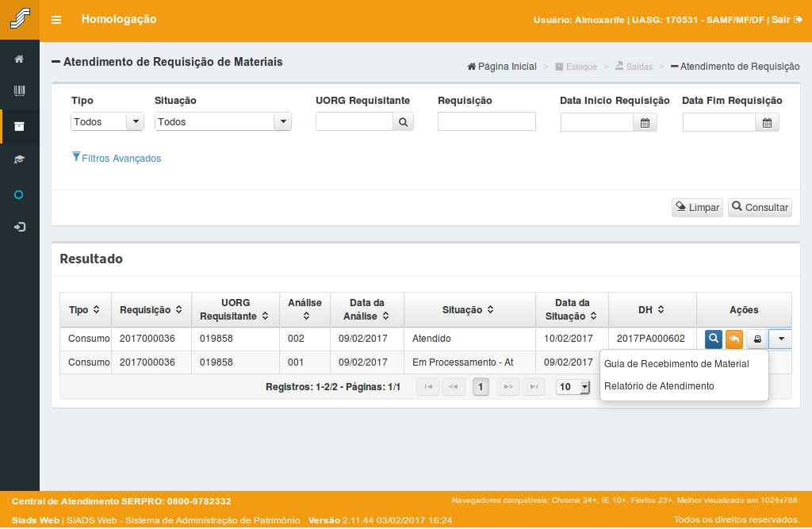Select the Atendido status cell
This screenshot has height=529, width=812.
[469, 339]
